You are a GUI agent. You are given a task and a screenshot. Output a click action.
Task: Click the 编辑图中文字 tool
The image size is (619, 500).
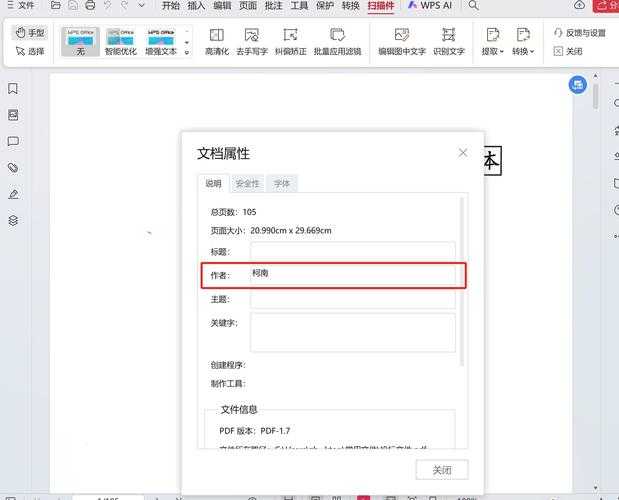pyautogui.click(x=402, y=42)
